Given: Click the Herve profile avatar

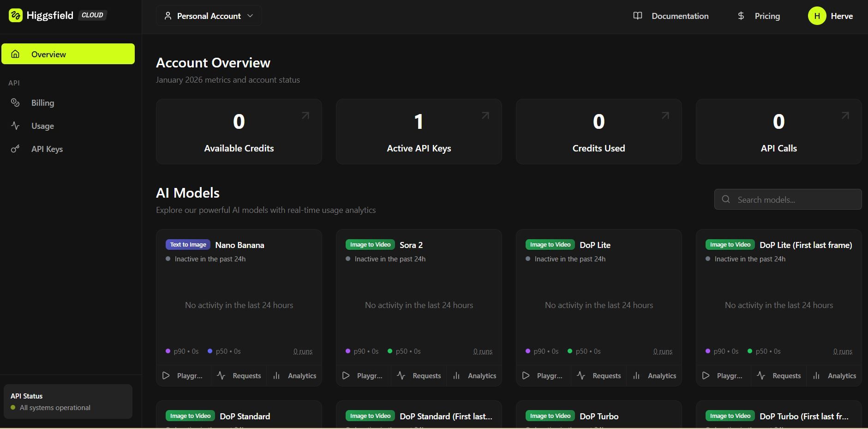Looking at the screenshot, I should (817, 16).
